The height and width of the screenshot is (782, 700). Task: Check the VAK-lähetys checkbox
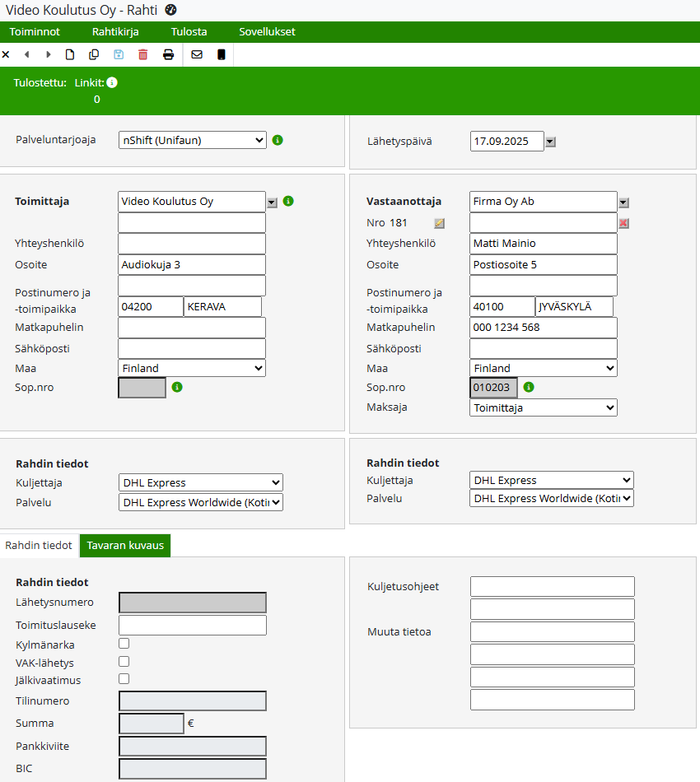pos(124,661)
